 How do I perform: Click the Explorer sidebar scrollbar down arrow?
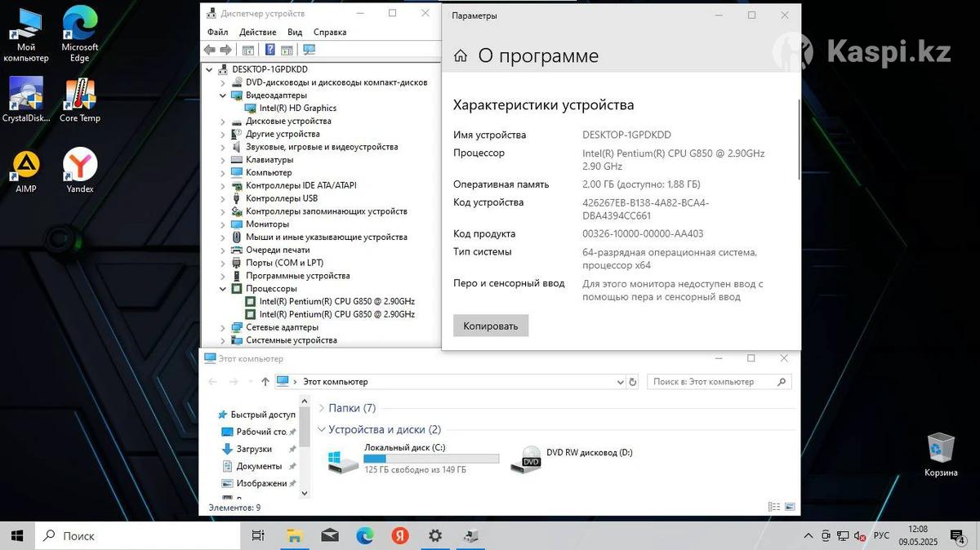click(x=305, y=492)
